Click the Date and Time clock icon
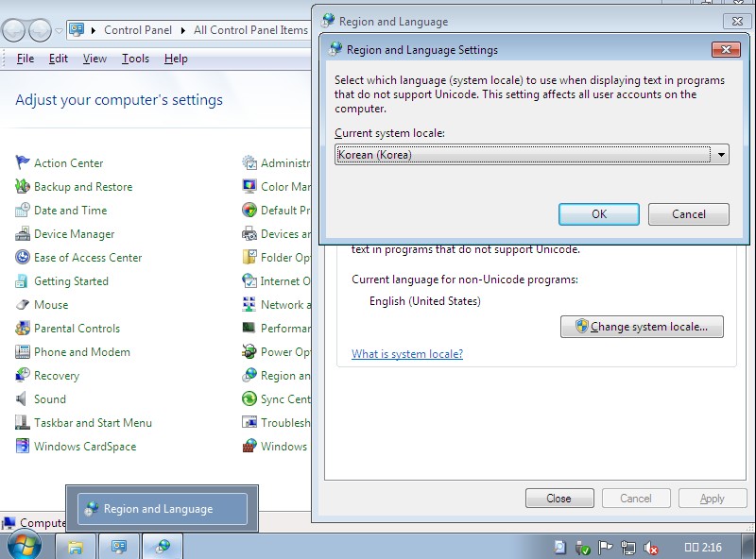The height and width of the screenshot is (559, 756). (22, 211)
